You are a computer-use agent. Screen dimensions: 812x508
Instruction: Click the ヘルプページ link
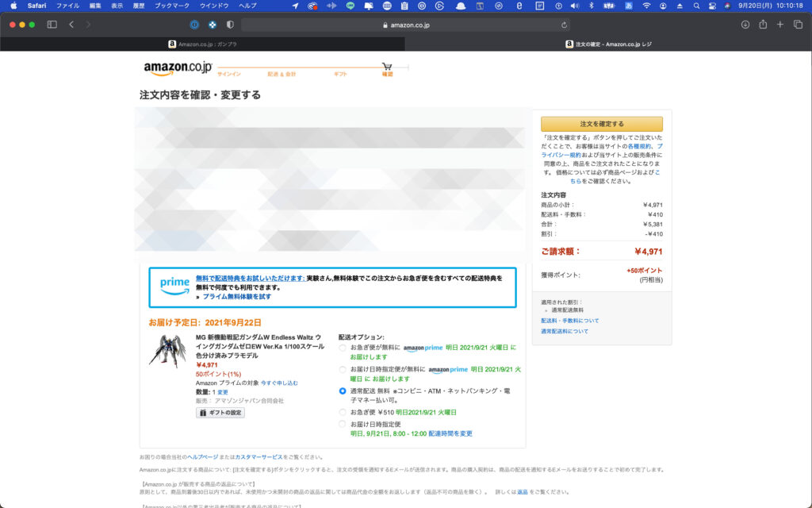click(202, 457)
